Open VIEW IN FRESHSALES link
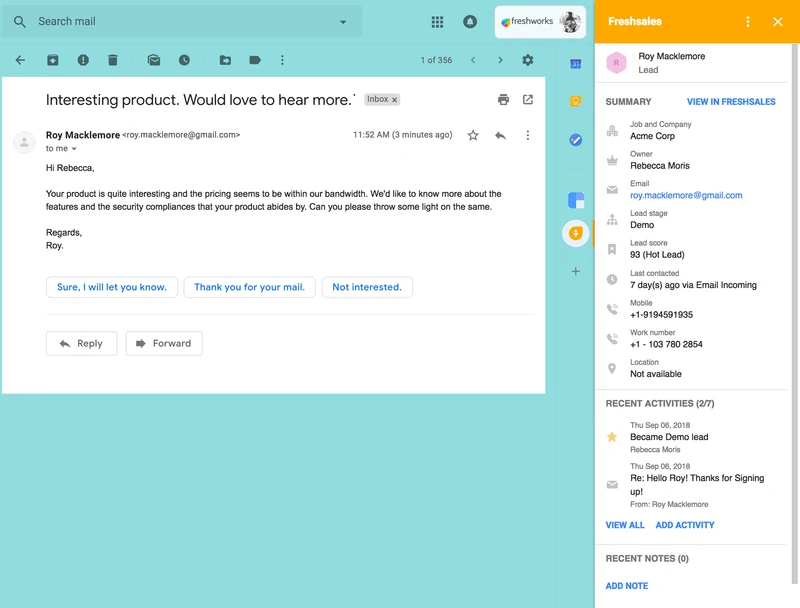This screenshot has width=800, height=608. tap(731, 102)
